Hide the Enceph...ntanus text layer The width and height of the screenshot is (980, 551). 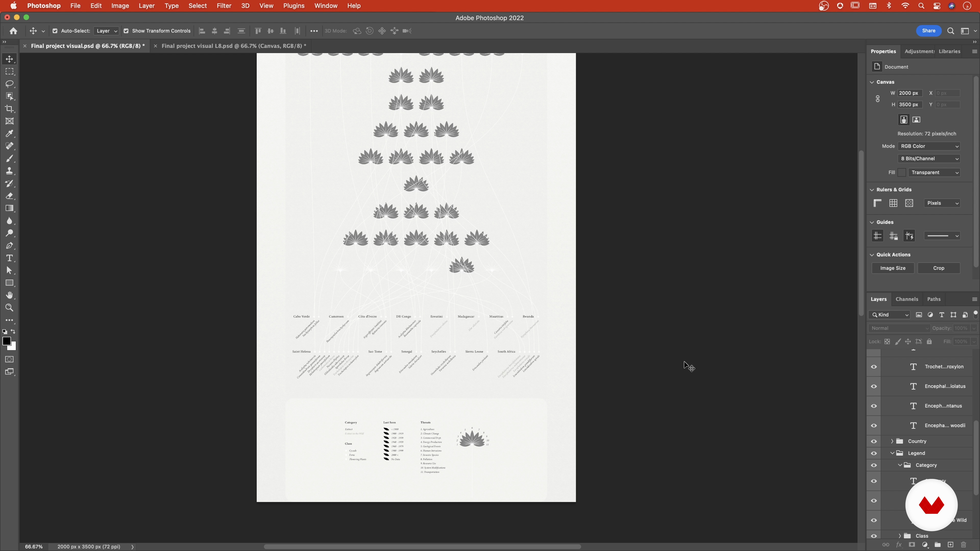pos(874,406)
